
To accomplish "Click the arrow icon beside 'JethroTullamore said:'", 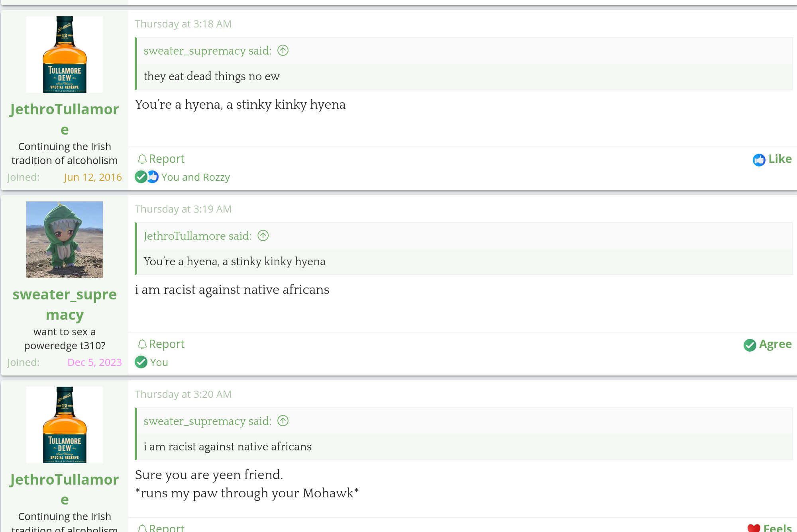I will pyautogui.click(x=263, y=236).
